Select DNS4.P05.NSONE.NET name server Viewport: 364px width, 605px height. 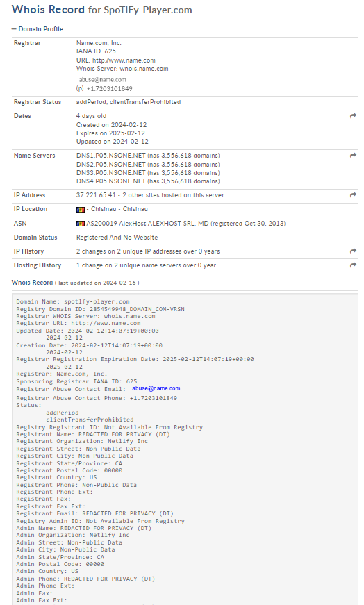110,181
